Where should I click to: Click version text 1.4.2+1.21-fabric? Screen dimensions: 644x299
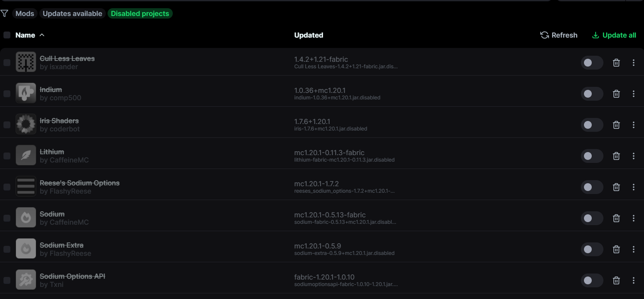click(321, 59)
